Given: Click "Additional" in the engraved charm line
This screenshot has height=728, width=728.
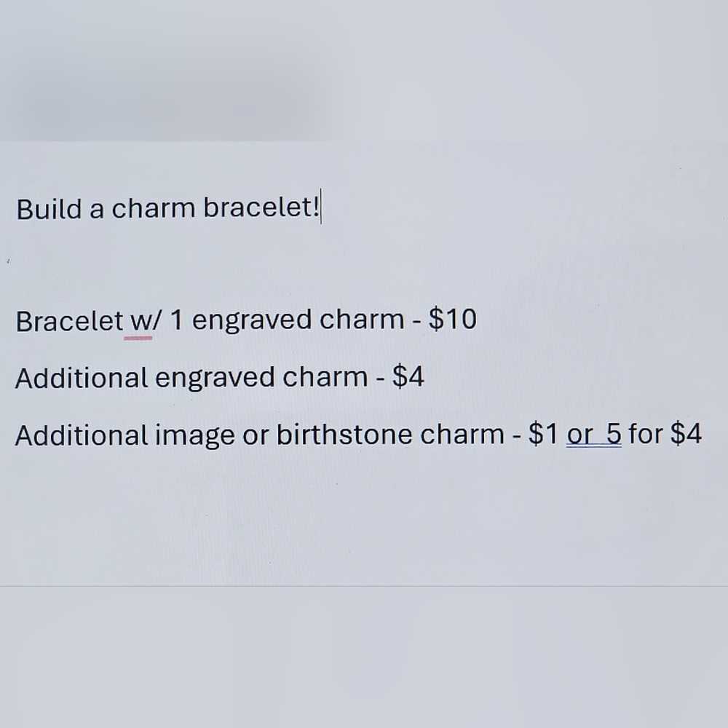Looking at the screenshot, I should [81, 378].
